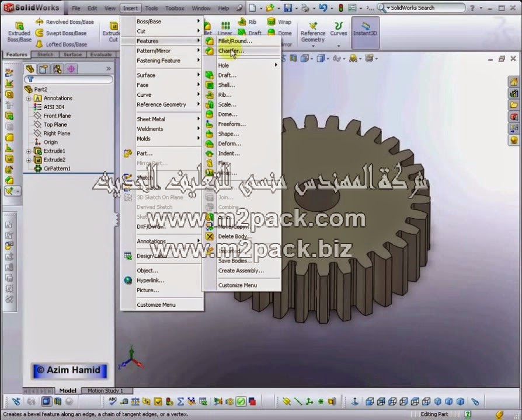Click the Spell Check ABC icon
Viewport: 522px width, 420px height.
pyautogui.click(x=113, y=401)
